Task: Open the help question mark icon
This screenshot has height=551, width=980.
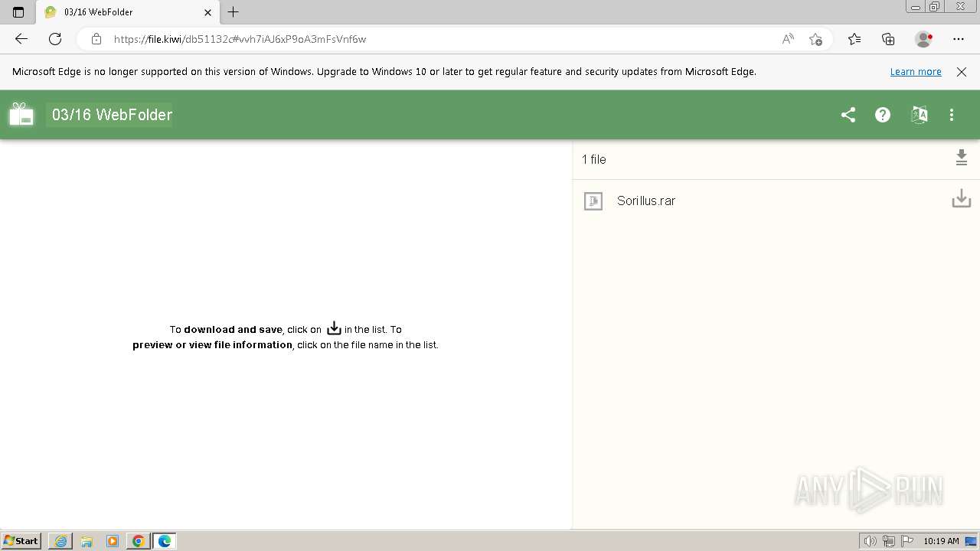Action: (x=883, y=115)
